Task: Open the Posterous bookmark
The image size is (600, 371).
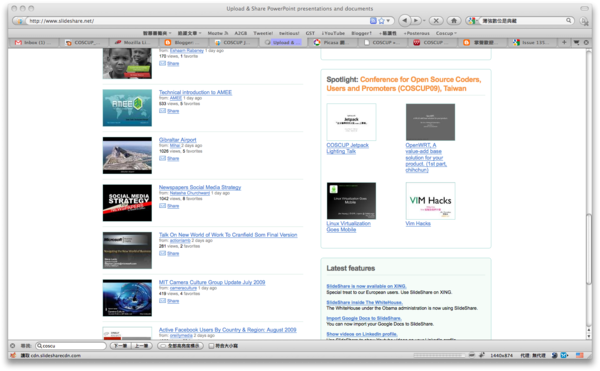Action: pos(417,33)
